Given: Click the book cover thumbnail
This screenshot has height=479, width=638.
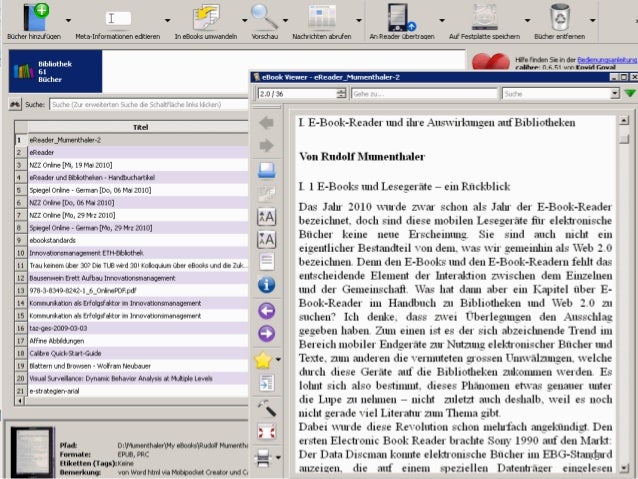Looking at the screenshot, I should (33, 452).
